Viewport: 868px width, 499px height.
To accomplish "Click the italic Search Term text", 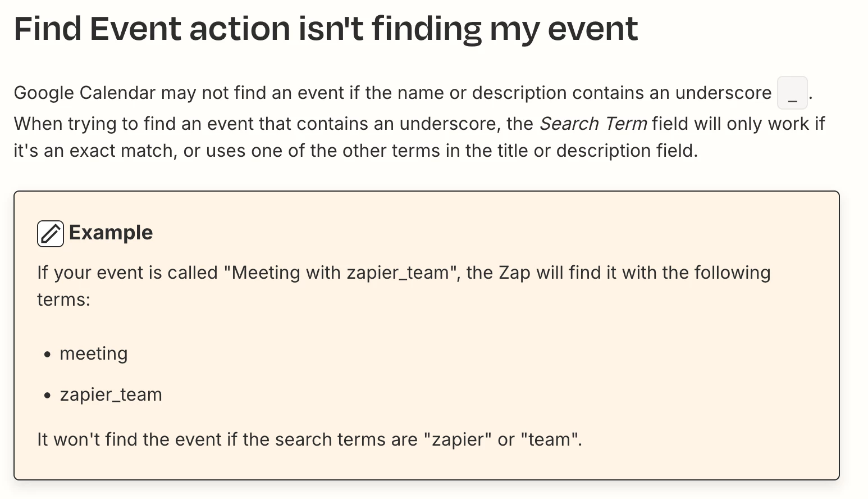I will (x=593, y=124).
